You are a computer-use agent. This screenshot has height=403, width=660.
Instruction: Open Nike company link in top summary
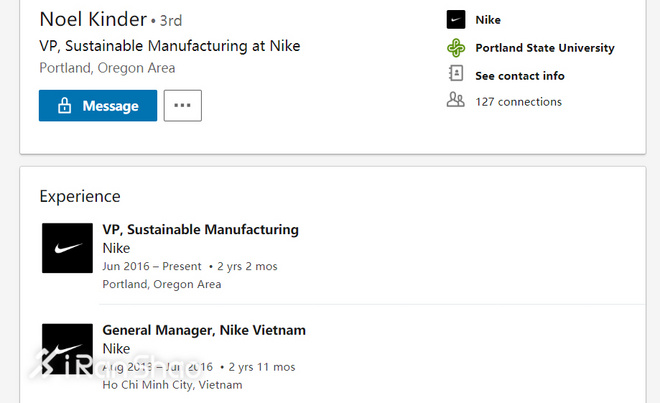pyautogui.click(x=488, y=20)
